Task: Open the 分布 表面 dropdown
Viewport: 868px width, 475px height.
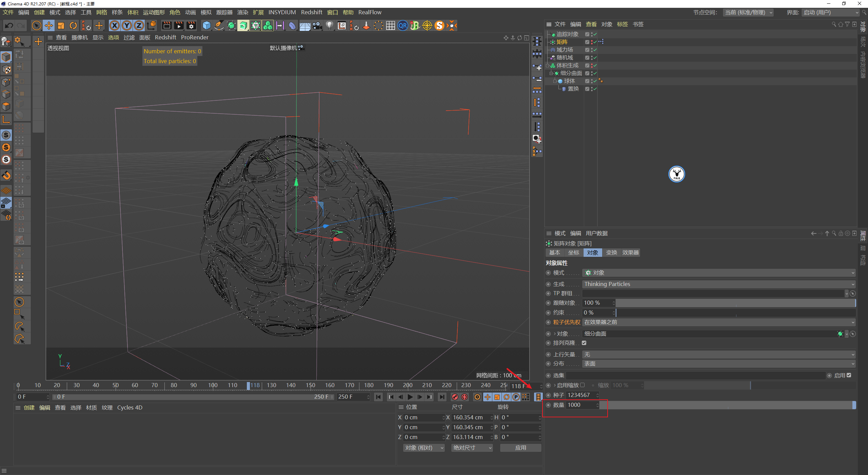Action: (718, 364)
